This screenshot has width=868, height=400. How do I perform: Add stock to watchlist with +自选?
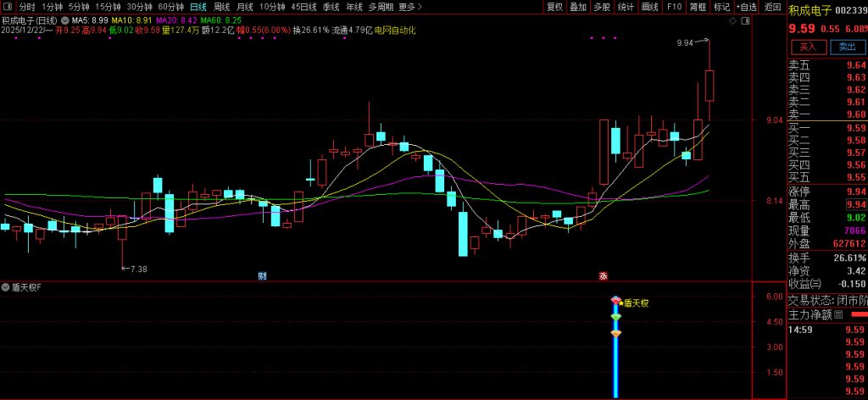point(746,7)
